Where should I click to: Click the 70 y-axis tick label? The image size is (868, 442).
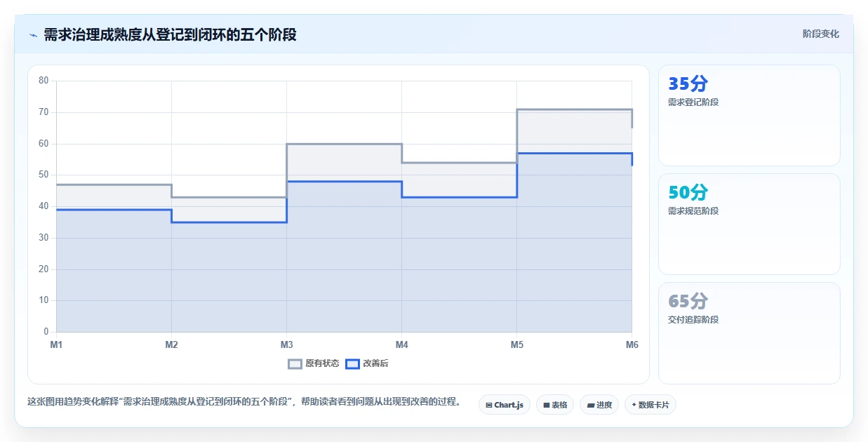tap(44, 112)
